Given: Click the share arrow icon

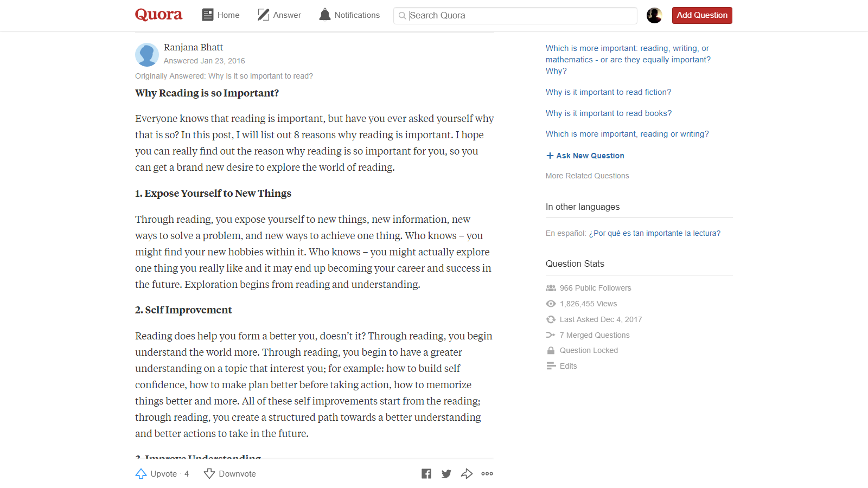Looking at the screenshot, I should click(467, 474).
